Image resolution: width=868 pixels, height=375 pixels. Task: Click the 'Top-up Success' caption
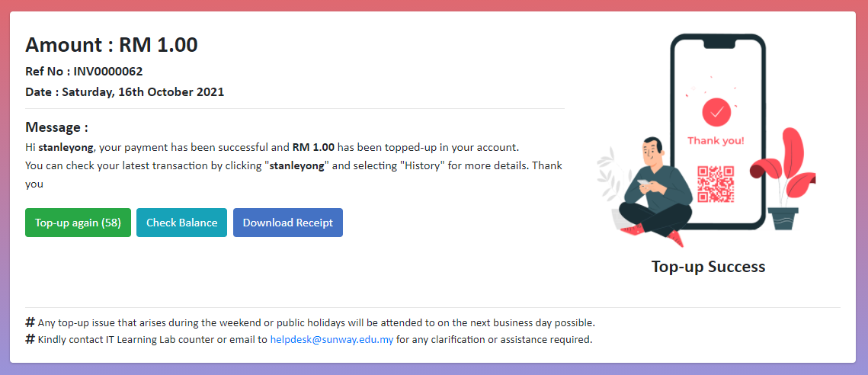point(709,267)
